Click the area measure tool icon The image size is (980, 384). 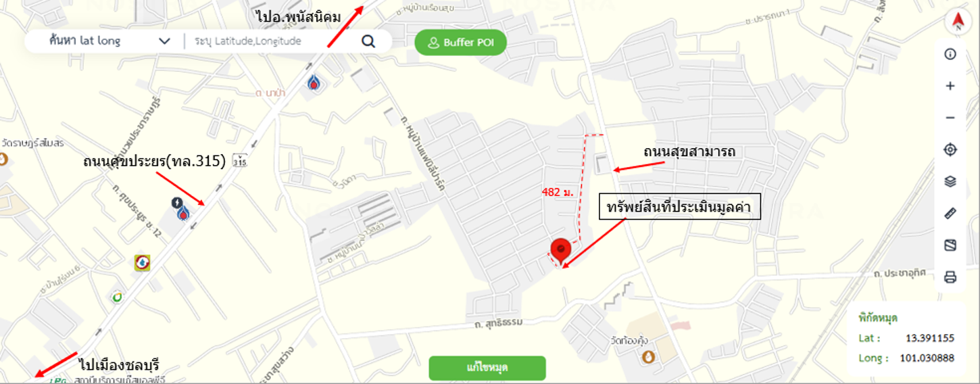pos(950,245)
